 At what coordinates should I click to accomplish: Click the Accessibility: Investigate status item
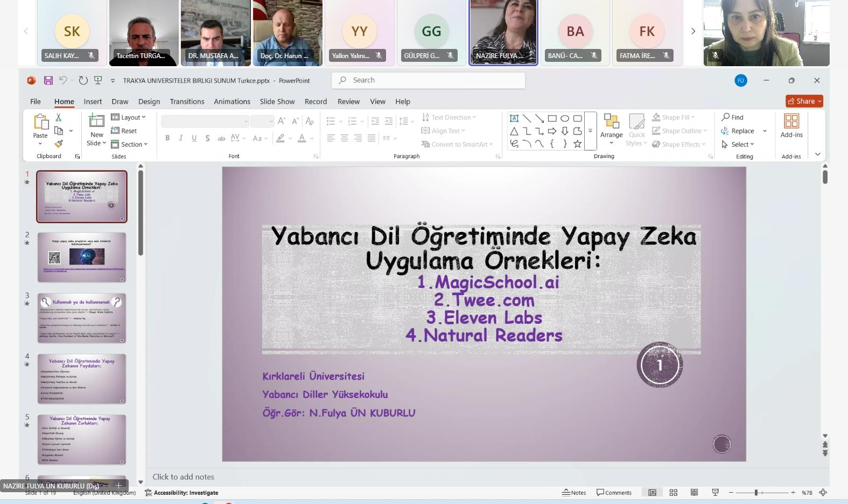pyautogui.click(x=181, y=492)
